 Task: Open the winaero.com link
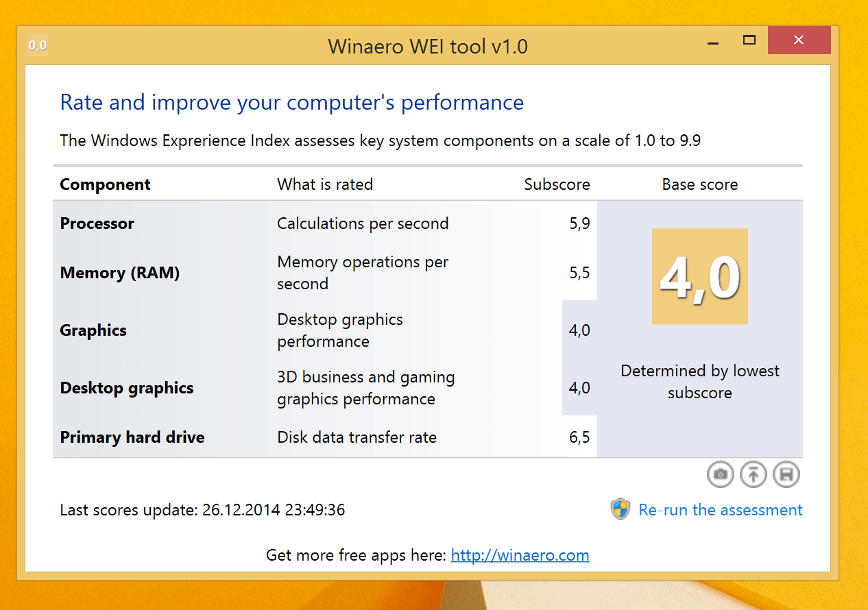[x=520, y=555]
